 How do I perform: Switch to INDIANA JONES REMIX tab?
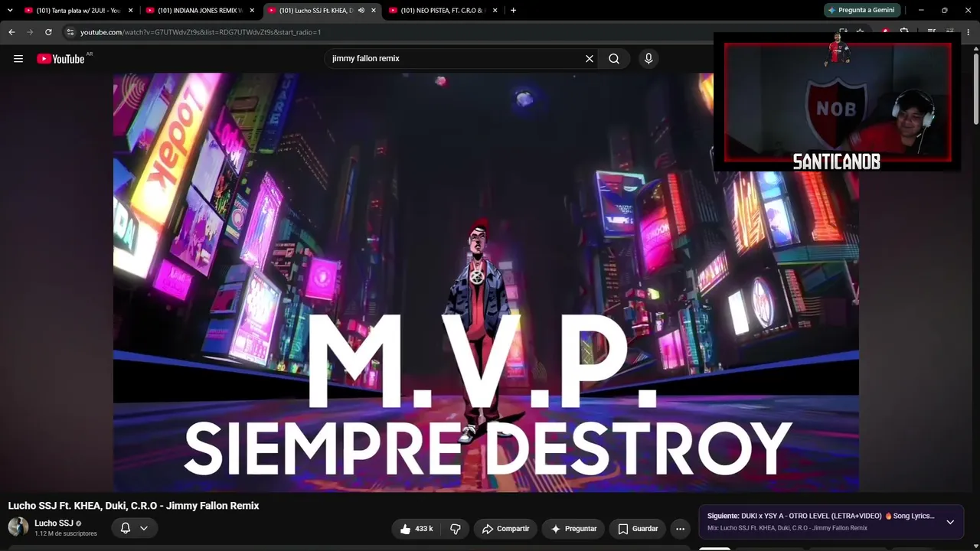tap(201, 10)
